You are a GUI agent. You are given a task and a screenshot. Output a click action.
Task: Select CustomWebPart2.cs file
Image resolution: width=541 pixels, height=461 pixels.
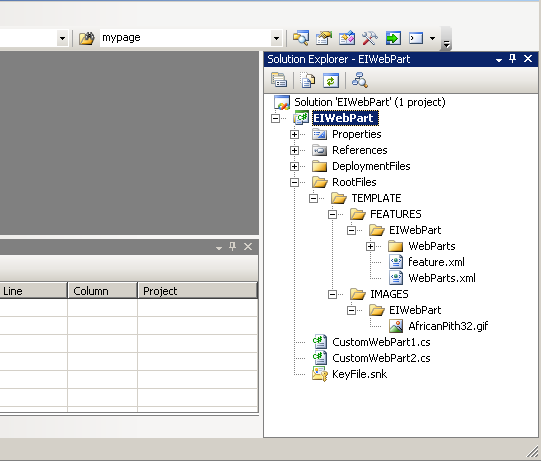[381, 358]
